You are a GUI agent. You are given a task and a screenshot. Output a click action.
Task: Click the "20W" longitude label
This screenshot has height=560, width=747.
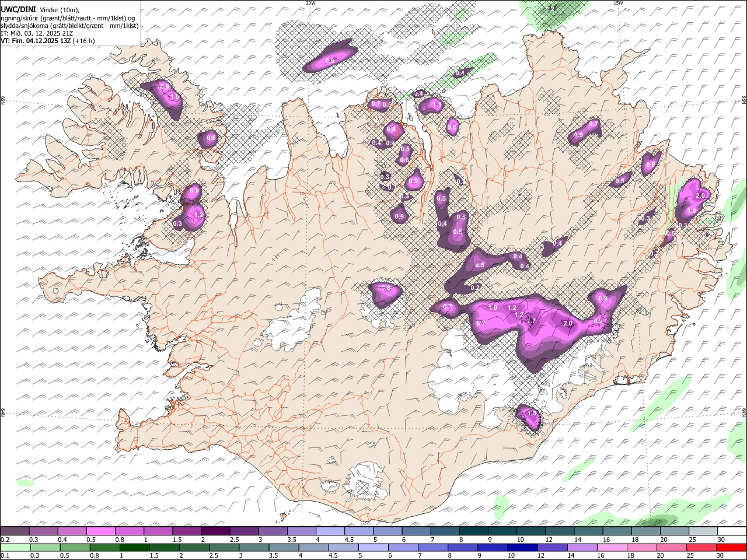[310, 3]
